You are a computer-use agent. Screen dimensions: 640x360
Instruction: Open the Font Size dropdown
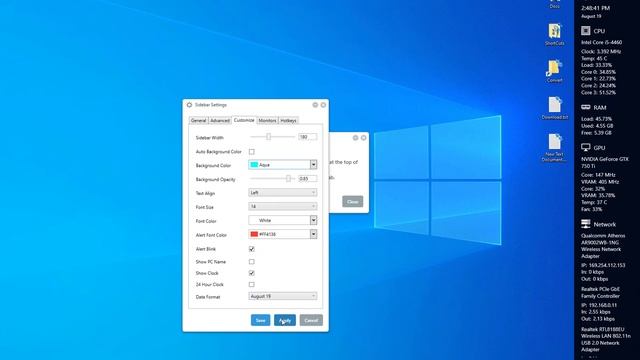(282, 206)
